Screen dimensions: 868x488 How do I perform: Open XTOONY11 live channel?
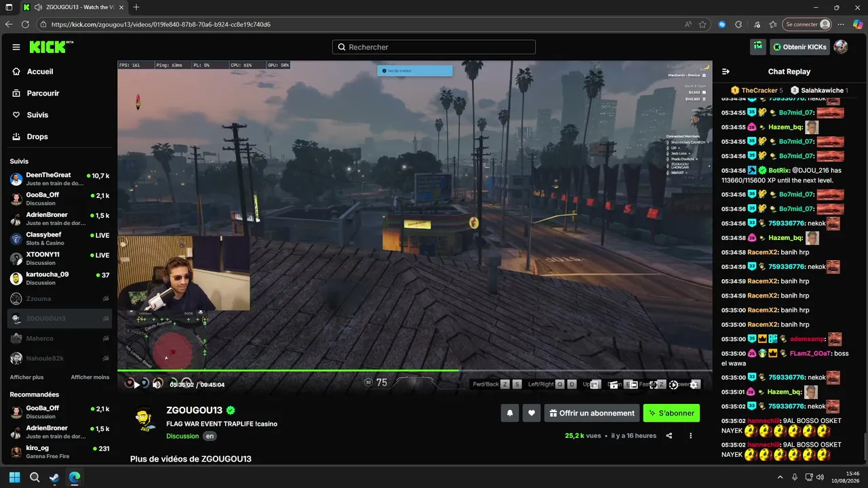point(59,258)
